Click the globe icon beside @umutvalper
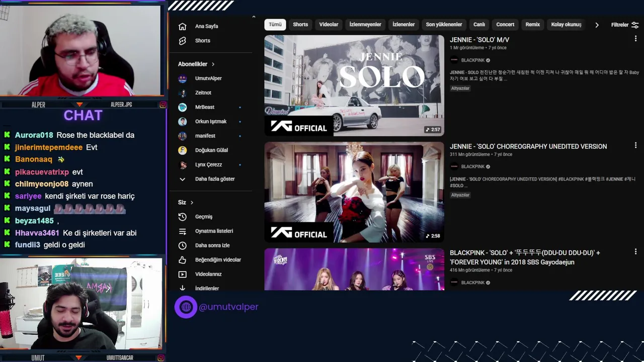 click(186, 307)
